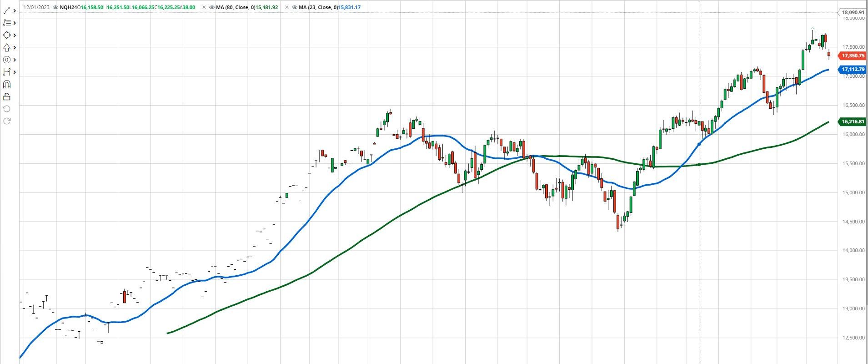868x364 pixels.
Task: Click the NQH24 symbol label
Action: [x=68, y=7]
